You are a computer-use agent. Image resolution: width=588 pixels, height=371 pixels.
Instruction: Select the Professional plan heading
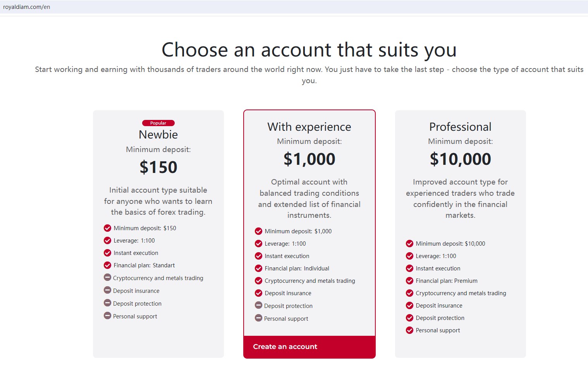pyautogui.click(x=460, y=127)
